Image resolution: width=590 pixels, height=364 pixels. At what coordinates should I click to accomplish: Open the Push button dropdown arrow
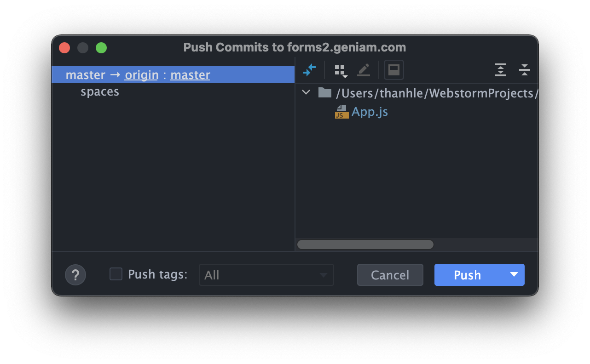(514, 275)
